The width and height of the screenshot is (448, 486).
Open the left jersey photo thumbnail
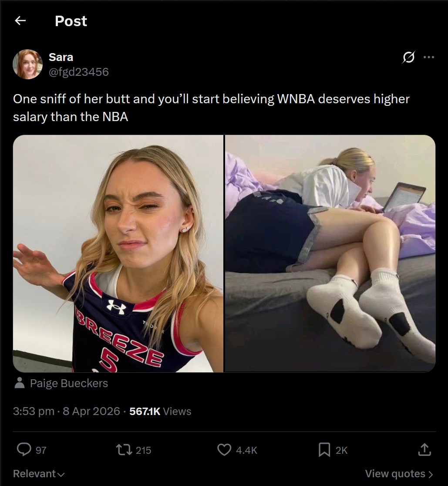(x=118, y=253)
